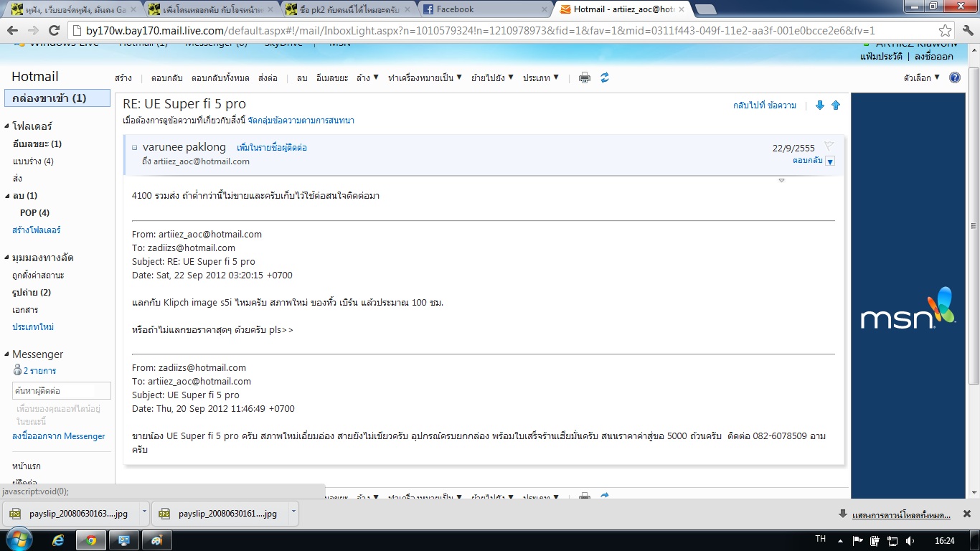Show hidden tray icons arrow
Viewport: 980px width, 551px height.
840,540
